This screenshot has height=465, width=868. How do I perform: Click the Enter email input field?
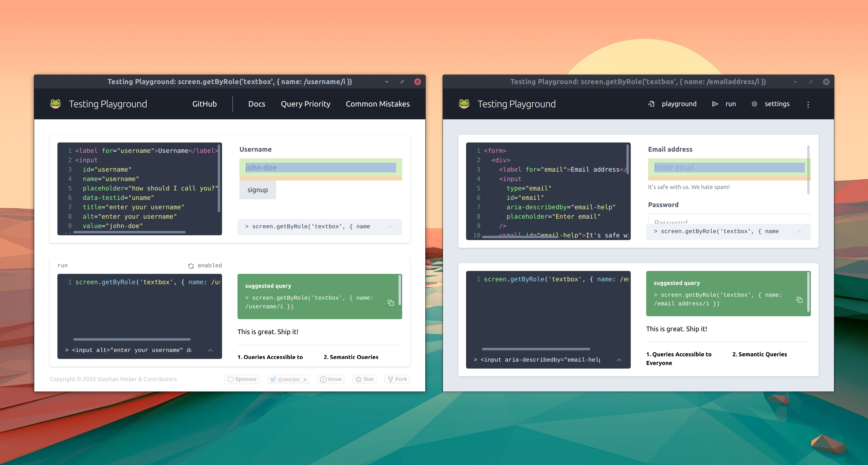tap(729, 168)
